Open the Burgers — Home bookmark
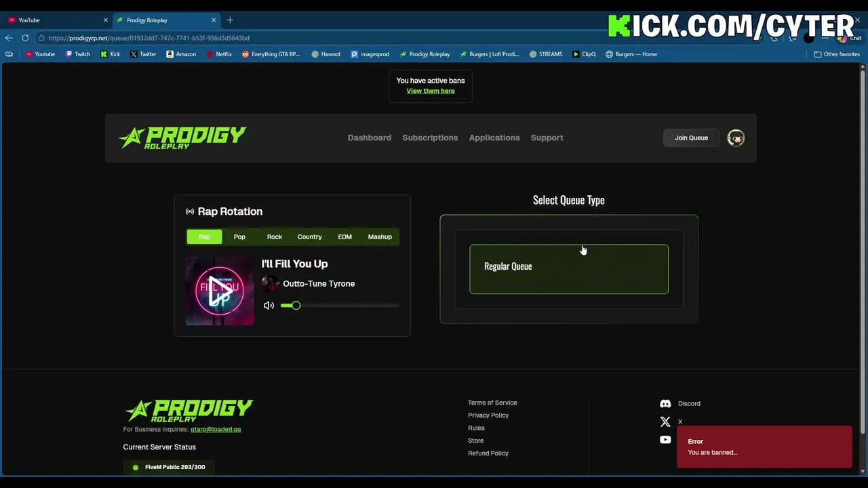The image size is (868, 488). pos(631,54)
